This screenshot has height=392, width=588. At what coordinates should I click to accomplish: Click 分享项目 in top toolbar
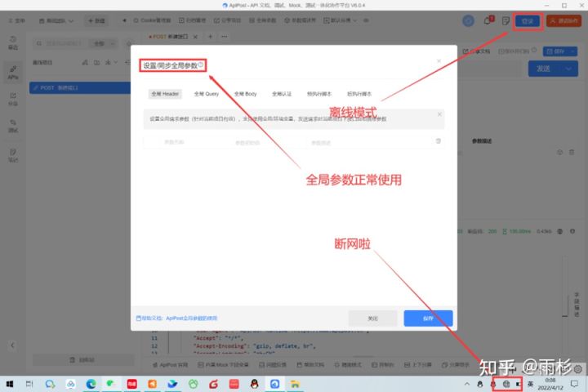[x=227, y=20]
